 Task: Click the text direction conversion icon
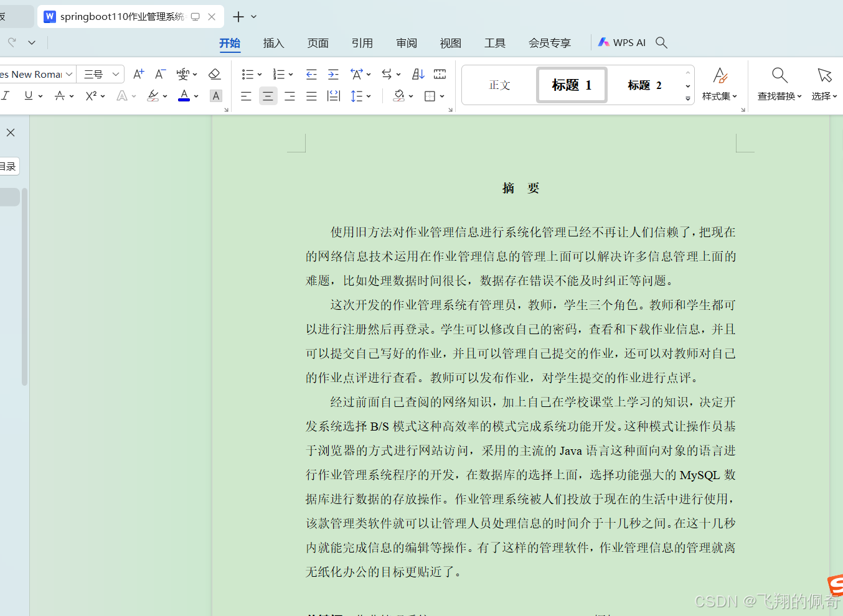point(387,74)
